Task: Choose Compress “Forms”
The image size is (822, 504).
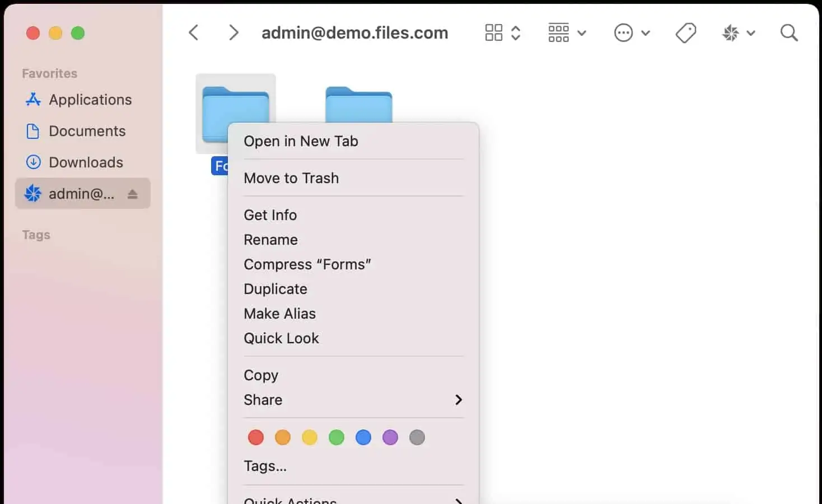Action: pos(353,264)
